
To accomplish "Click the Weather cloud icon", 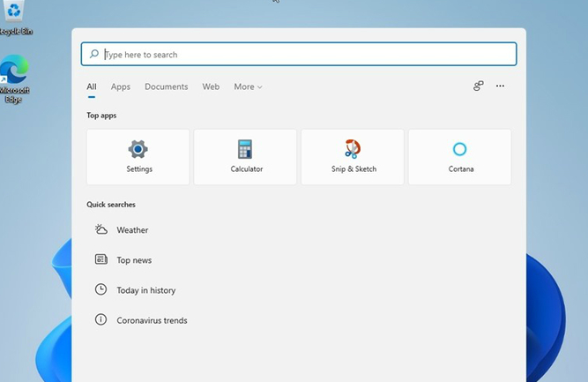I will pos(100,229).
